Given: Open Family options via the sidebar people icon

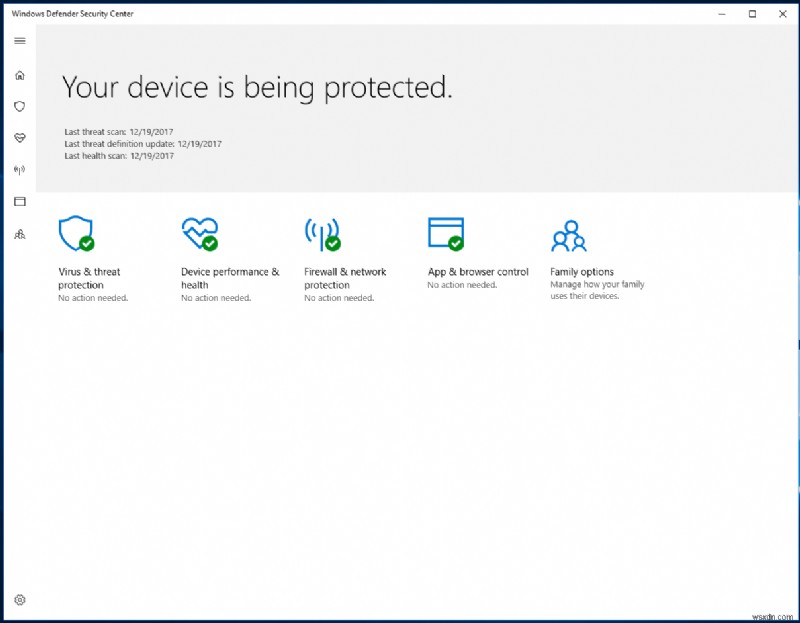Looking at the screenshot, I should click(18, 233).
